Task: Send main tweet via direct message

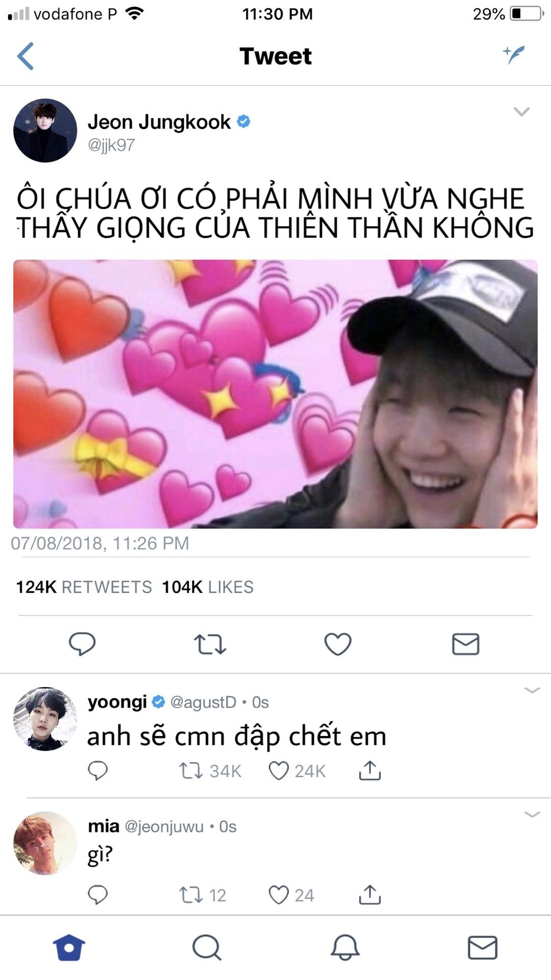Action: 466,644
